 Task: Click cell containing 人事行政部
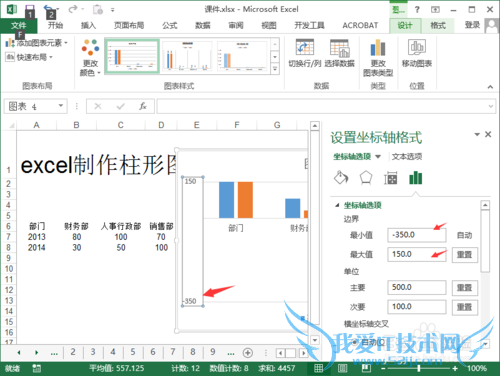(121, 226)
